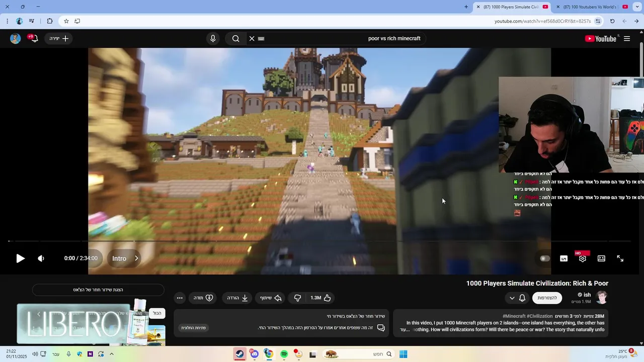
Task: Open the Create (יצירה) button
Action: click(x=59, y=39)
